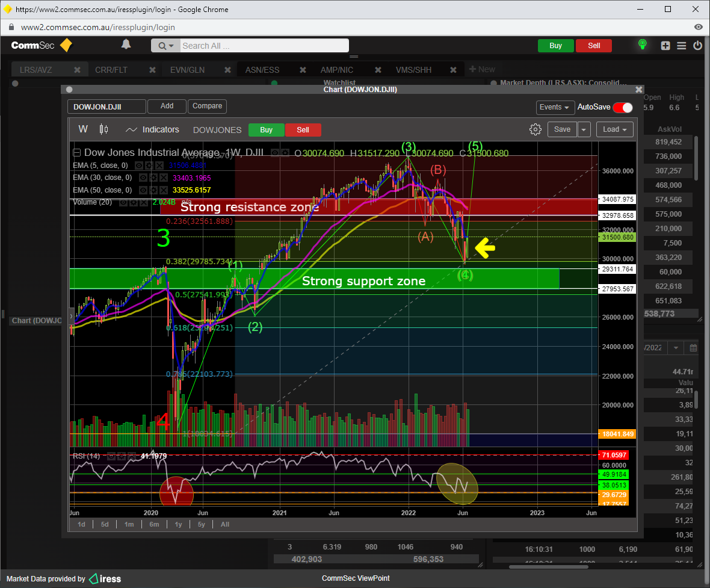The width and height of the screenshot is (710, 588).
Task: Close the AMP/NIC workspace tab
Action: click(x=378, y=70)
